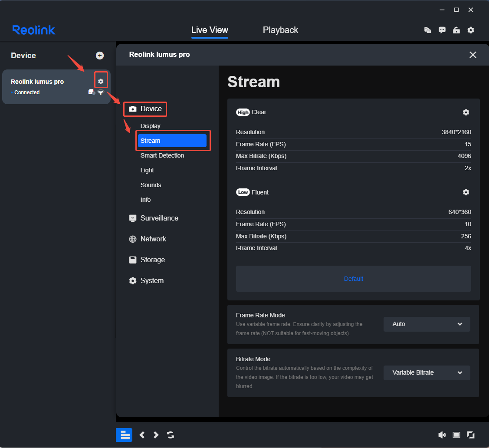This screenshot has height=448, width=489.
Task: Toggle the device list panel button
Action: (124, 435)
